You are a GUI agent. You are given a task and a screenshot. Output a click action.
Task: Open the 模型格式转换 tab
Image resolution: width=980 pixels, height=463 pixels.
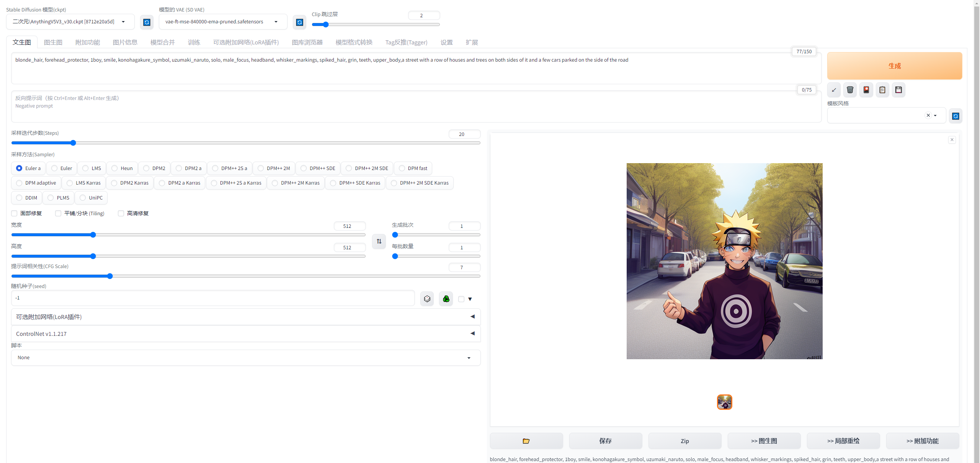[354, 42]
